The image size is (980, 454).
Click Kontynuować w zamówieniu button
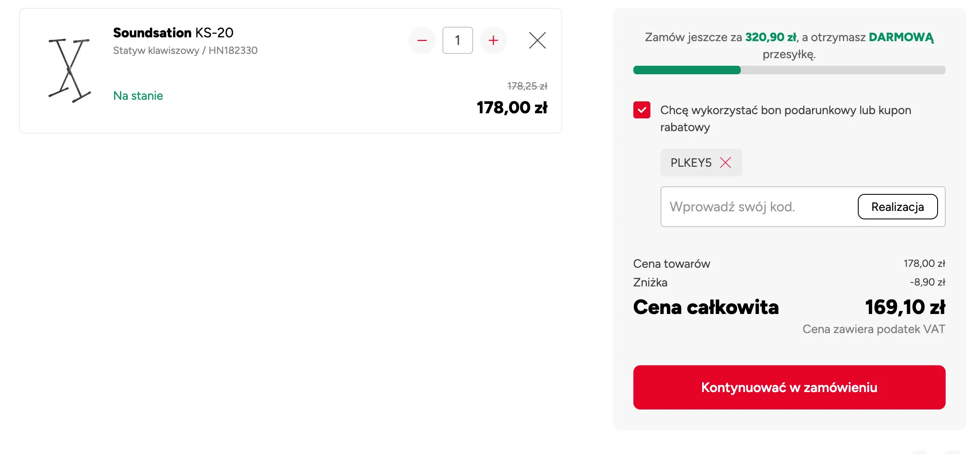coord(789,387)
